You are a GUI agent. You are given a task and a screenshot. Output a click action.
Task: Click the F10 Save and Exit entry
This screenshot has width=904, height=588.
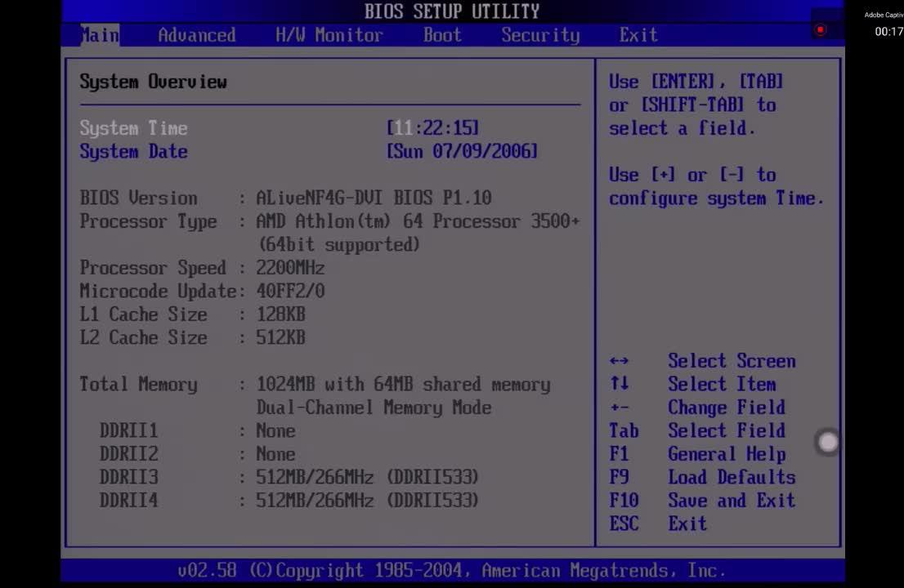[702, 501]
